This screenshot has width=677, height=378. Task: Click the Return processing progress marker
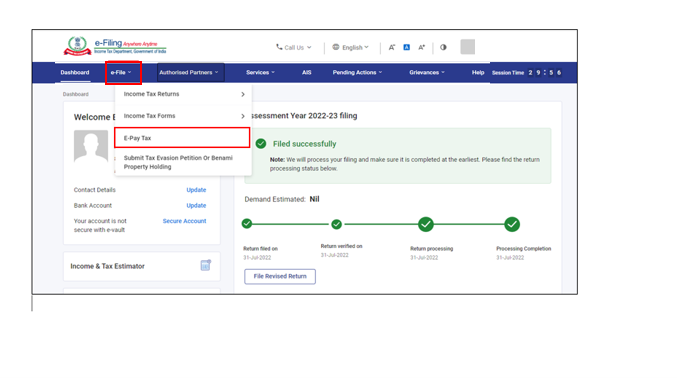426,224
